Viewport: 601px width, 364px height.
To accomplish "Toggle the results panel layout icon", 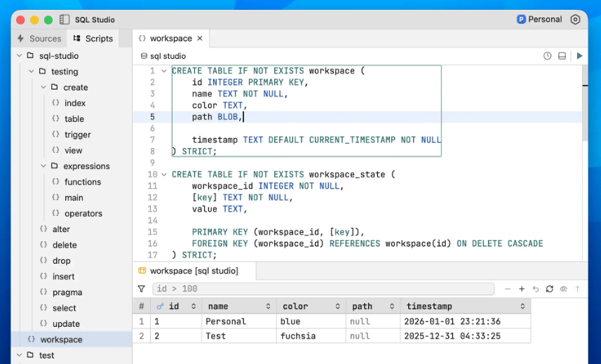I will point(562,56).
